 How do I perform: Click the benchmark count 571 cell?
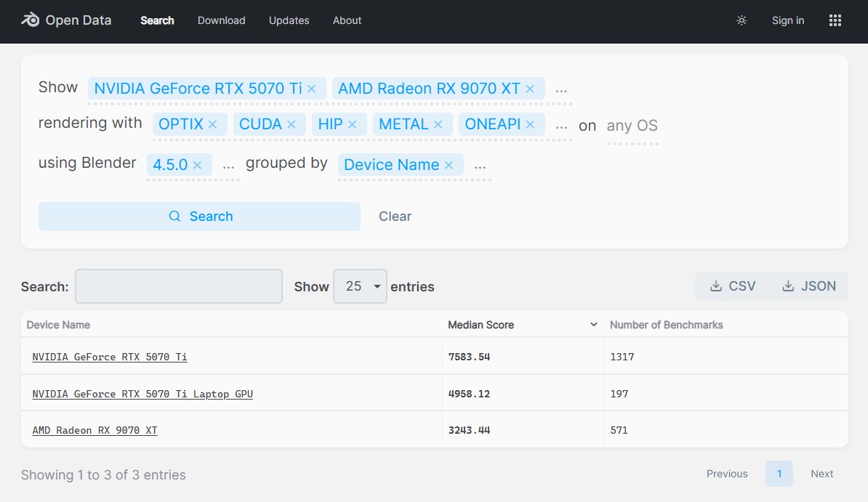[x=619, y=431]
